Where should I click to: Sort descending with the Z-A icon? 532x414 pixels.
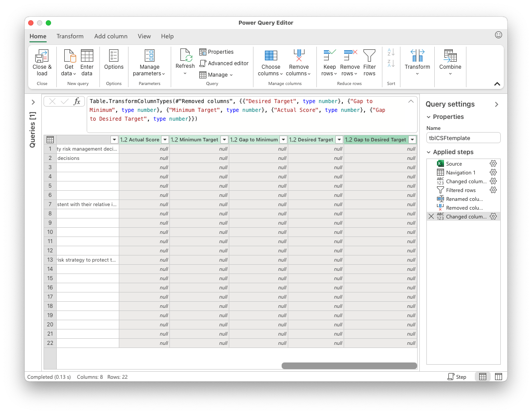point(391,63)
